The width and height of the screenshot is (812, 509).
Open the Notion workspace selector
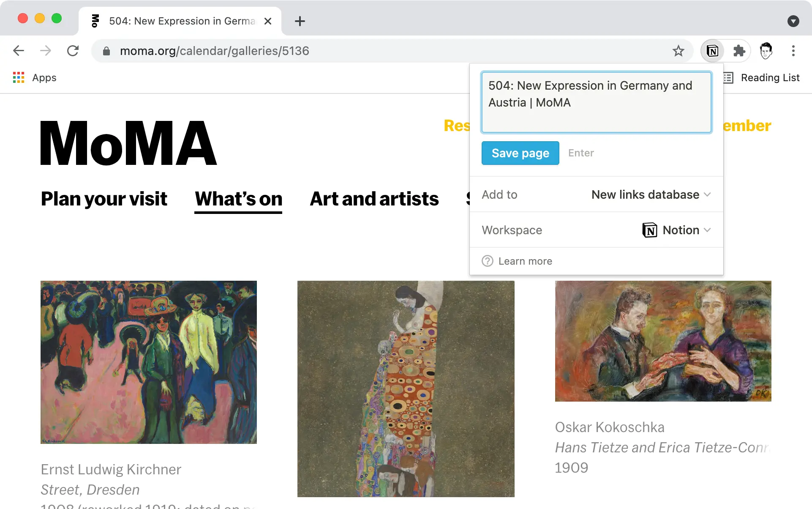676,230
